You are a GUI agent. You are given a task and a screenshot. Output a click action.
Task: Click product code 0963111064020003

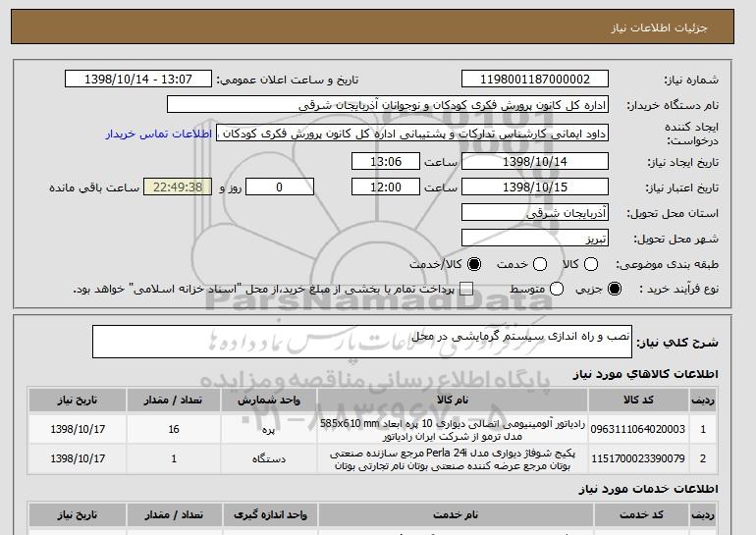point(638,429)
